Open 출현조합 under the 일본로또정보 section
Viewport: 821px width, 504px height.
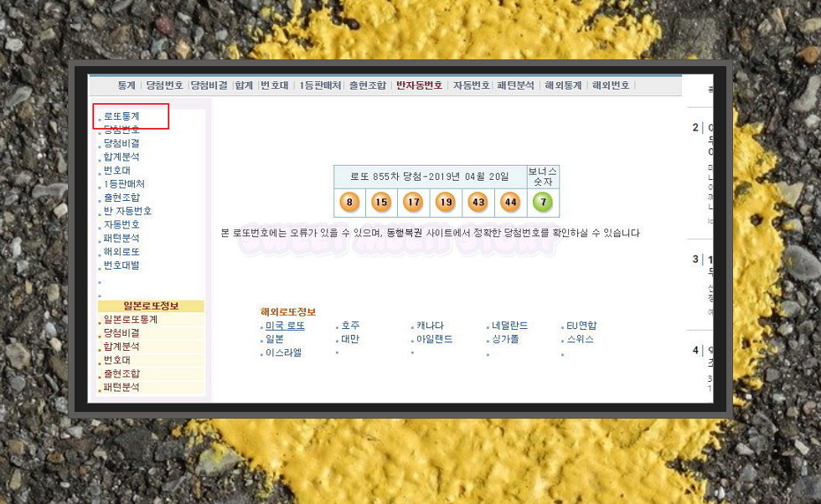click(121, 374)
